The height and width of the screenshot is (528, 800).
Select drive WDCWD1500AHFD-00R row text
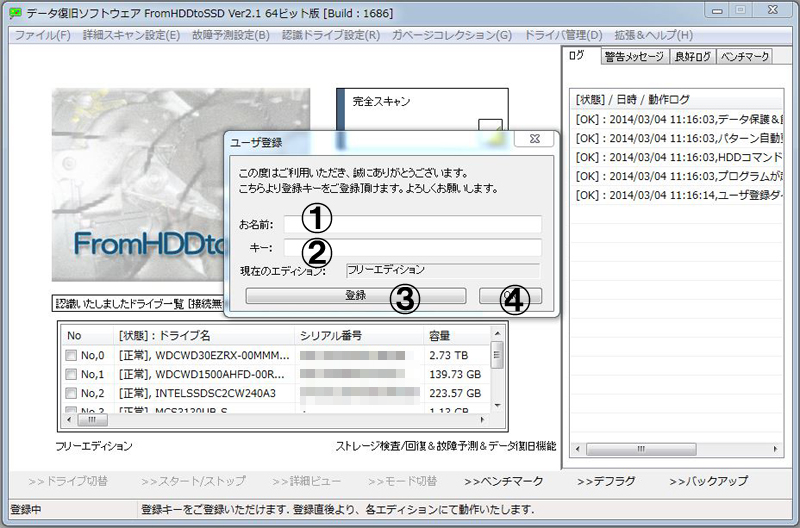click(x=202, y=374)
